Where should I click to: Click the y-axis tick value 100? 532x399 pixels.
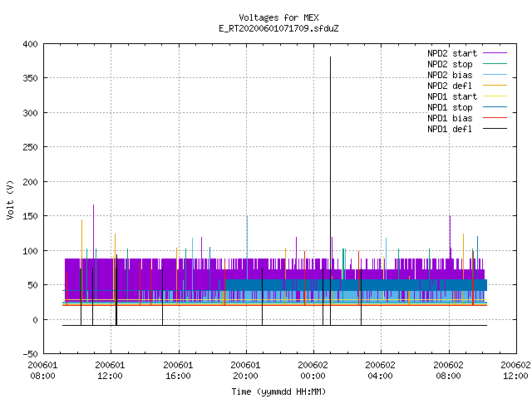point(30,251)
